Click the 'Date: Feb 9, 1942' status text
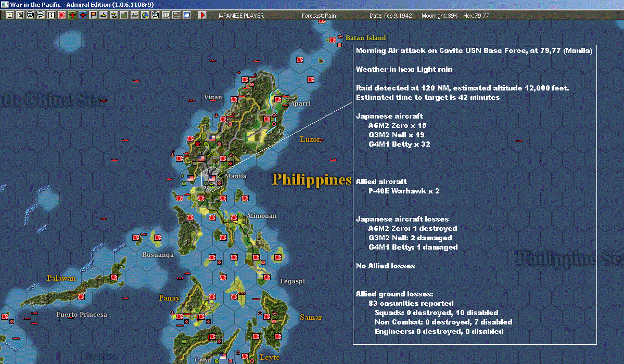Image resolution: width=624 pixels, height=364 pixels. [x=390, y=16]
